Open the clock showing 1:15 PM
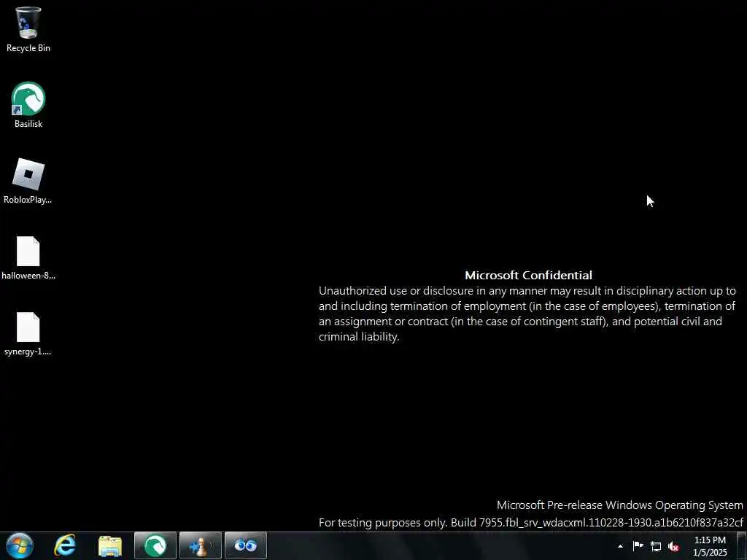Image resolution: width=747 pixels, height=560 pixels. point(710,545)
